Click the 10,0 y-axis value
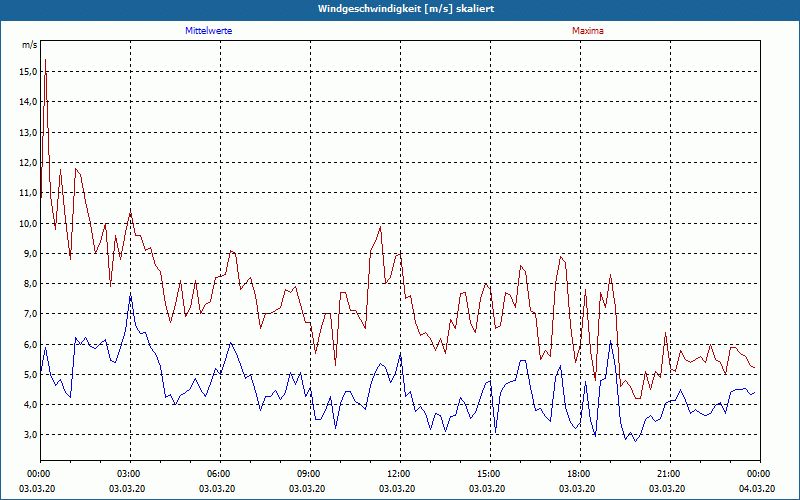Screen dimensions: 800x500 click(28, 223)
